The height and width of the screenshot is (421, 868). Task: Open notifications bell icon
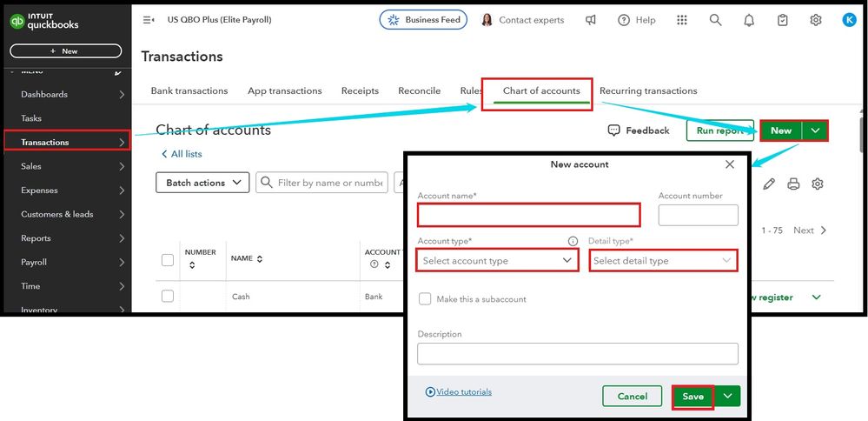click(x=749, y=21)
